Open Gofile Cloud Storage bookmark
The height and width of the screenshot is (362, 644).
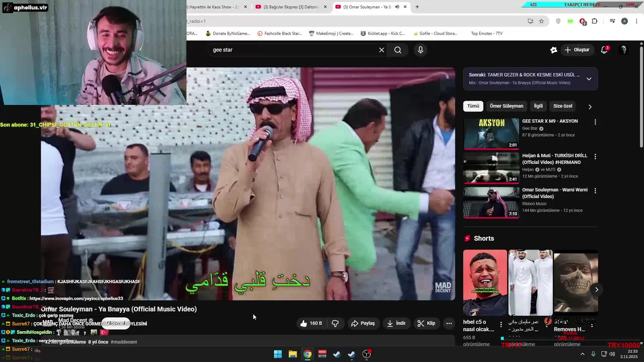tap(435, 34)
